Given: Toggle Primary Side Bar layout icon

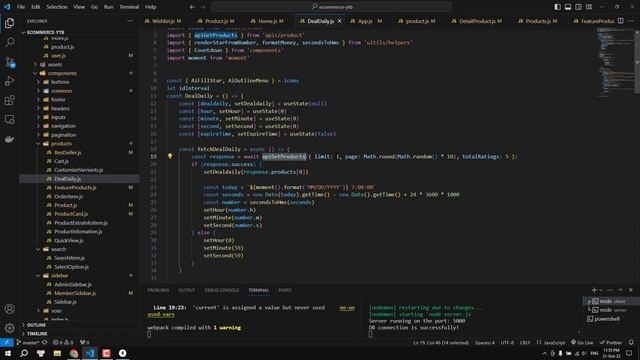Looking at the screenshot, I should [x=557, y=7].
